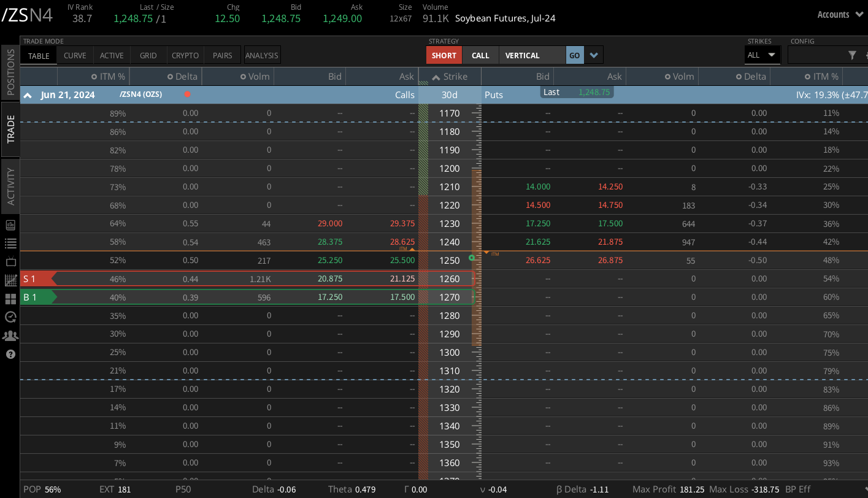Switch to CRYPTO trade mode

[185, 55]
